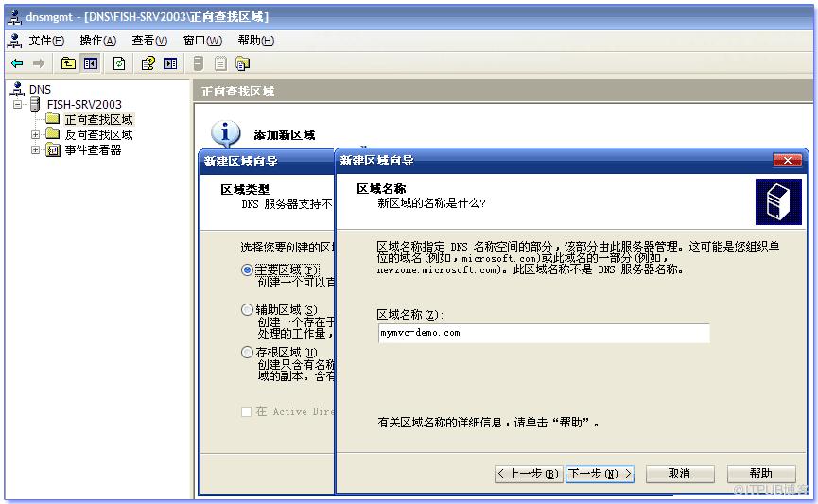Go back with the toolbar left arrow
This screenshot has width=818, height=504.
[x=17, y=63]
